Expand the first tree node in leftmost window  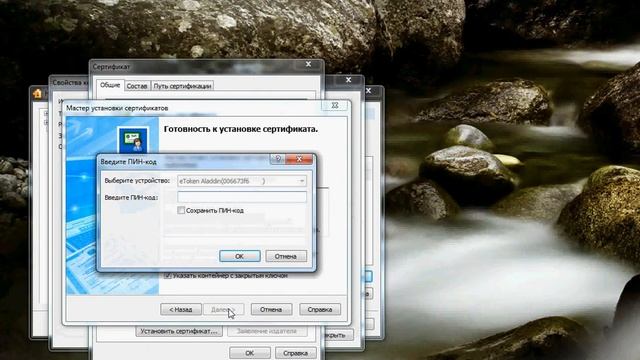(46, 113)
